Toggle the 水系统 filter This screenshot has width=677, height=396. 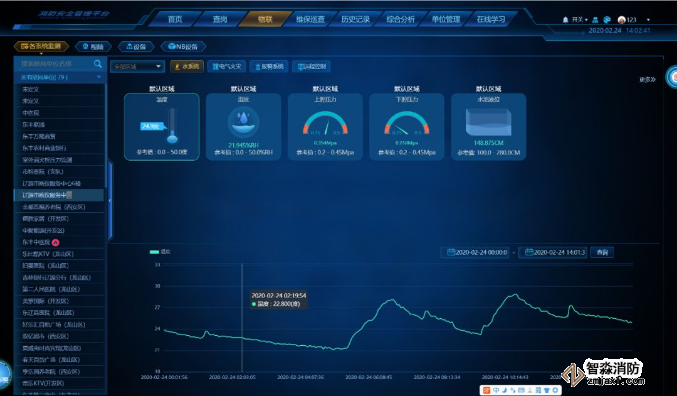coord(187,66)
